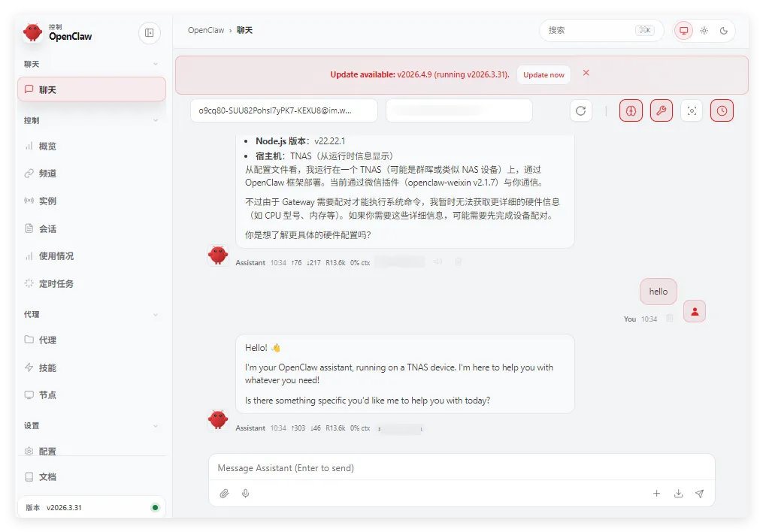Read aloud the Chinese reply via speaker icon
Screen dimensions: 763x532
pyautogui.click(x=438, y=261)
